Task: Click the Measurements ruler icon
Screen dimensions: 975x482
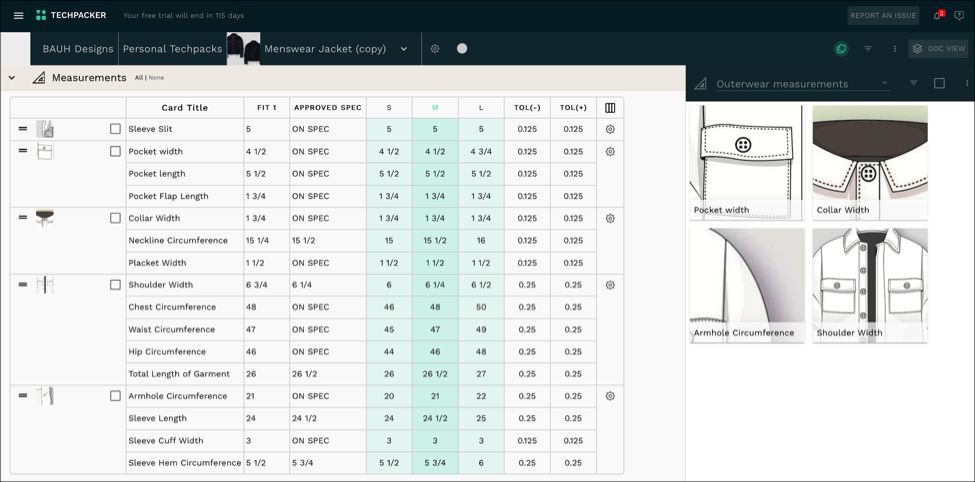Action: [x=39, y=78]
